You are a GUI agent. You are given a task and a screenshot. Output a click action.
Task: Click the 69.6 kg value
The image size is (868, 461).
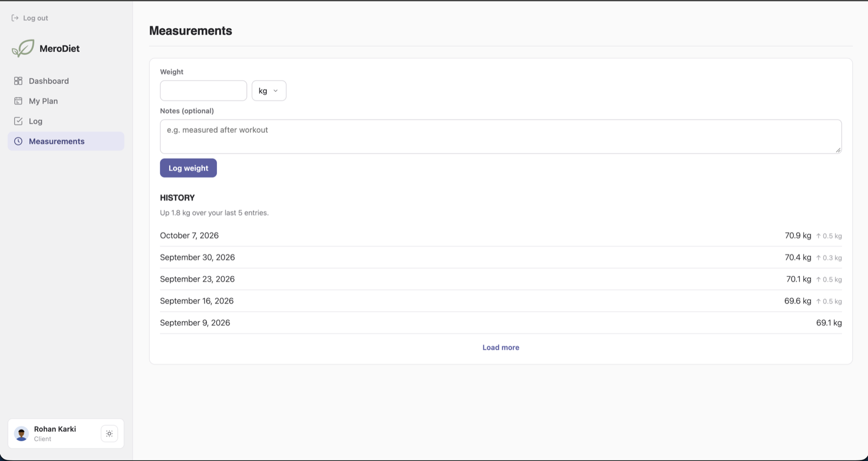tap(797, 300)
